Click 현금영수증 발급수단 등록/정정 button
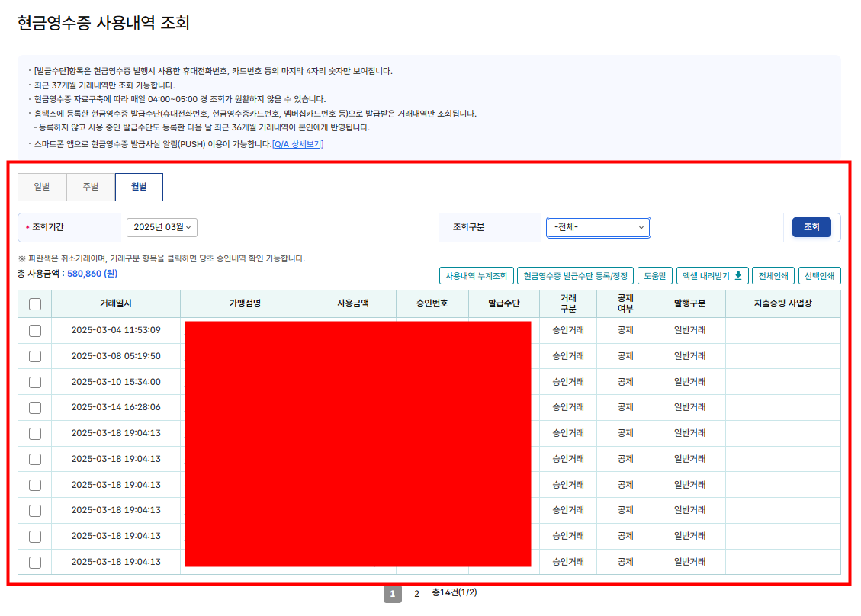Image resolution: width=861 pixels, height=616 pixels. click(576, 276)
